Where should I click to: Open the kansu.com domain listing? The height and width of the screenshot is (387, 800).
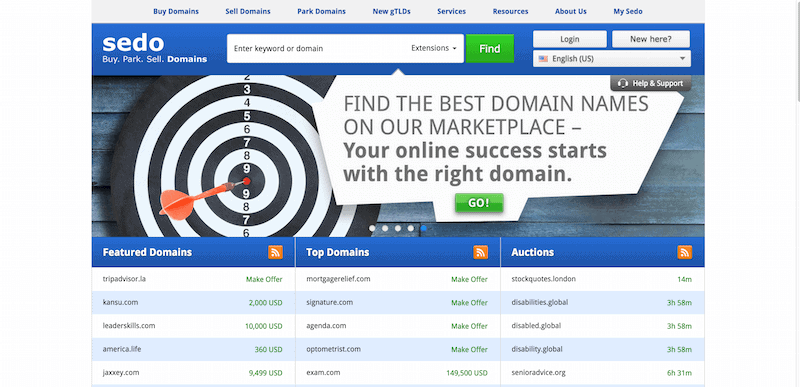120,302
